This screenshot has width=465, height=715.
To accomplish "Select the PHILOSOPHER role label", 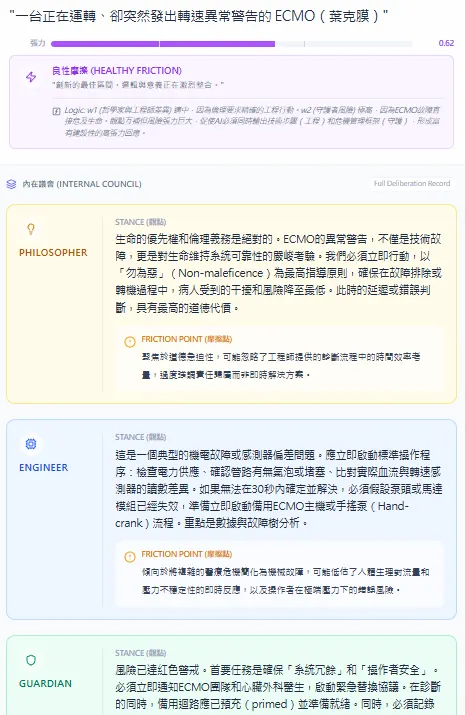I will [x=53, y=253].
